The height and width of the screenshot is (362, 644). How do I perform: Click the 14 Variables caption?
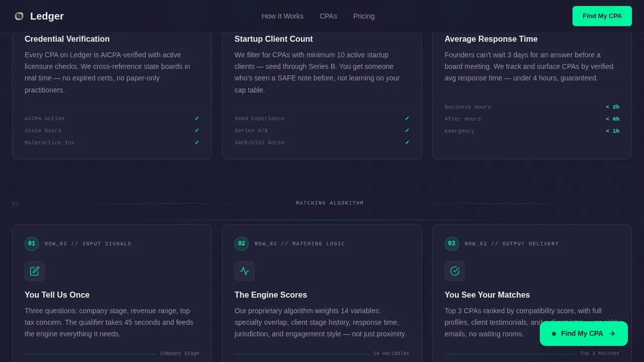coord(391,354)
